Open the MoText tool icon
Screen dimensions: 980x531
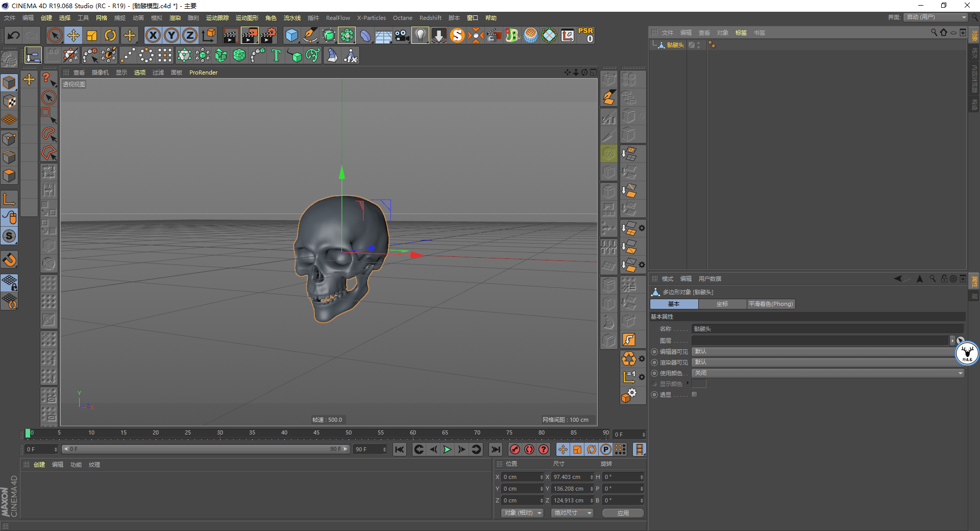[x=276, y=55]
